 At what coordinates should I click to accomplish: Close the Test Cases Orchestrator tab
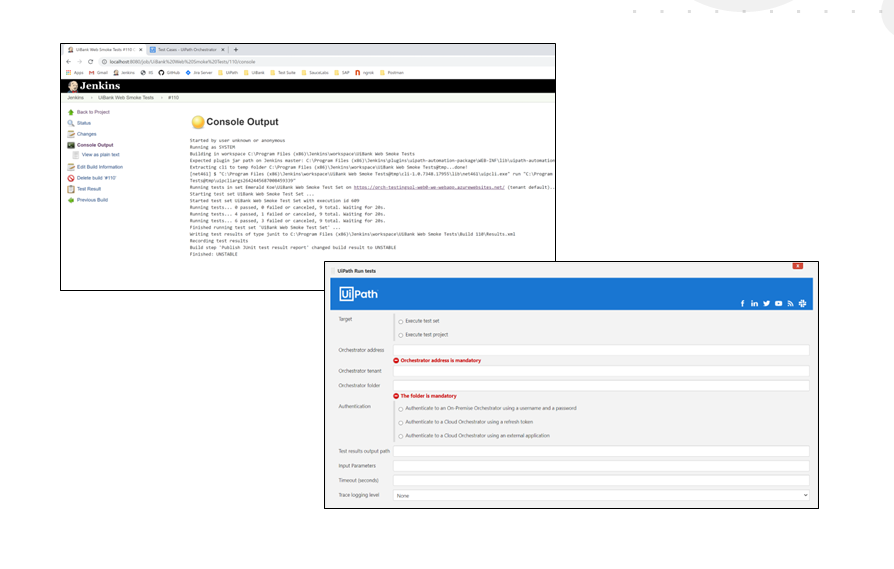click(x=223, y=50)
